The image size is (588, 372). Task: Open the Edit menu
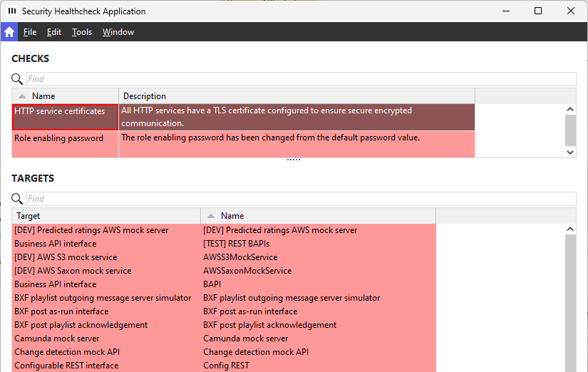point(54,32)
